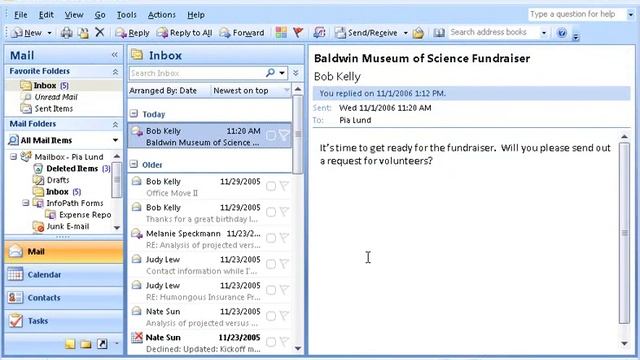Screen dimensions: 640x360
Task: Delete the selected message with X icon
Action: (x=100, y=32)
